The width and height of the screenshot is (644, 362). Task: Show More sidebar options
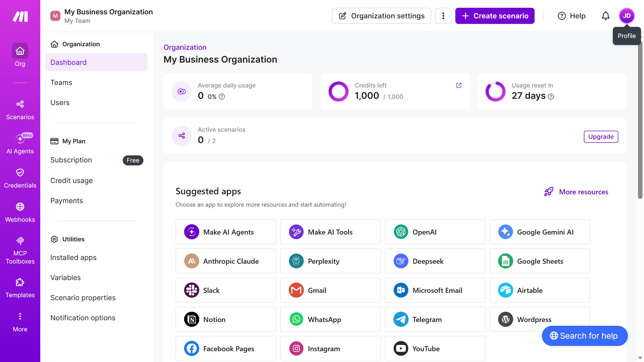[x=20, y=322]
